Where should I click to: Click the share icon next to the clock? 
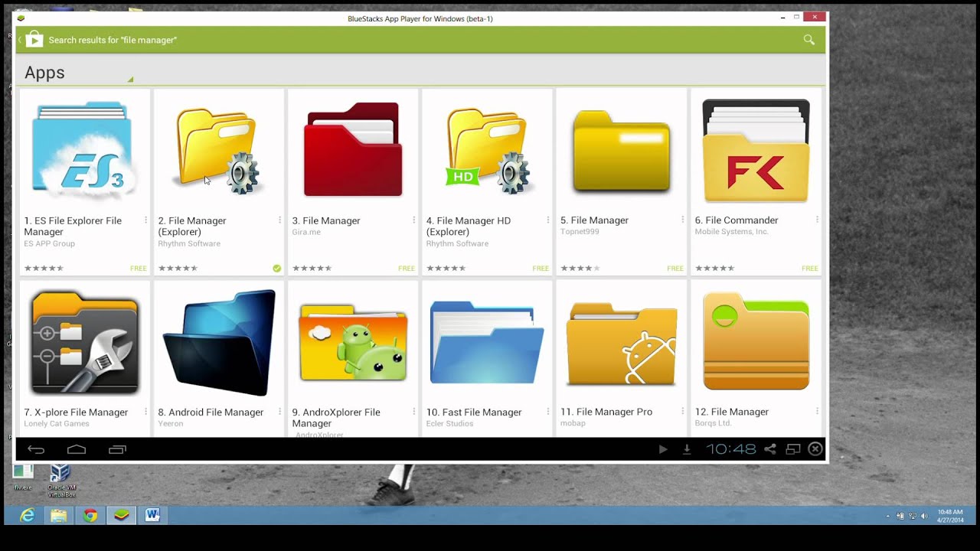click(x=770, y=449)
